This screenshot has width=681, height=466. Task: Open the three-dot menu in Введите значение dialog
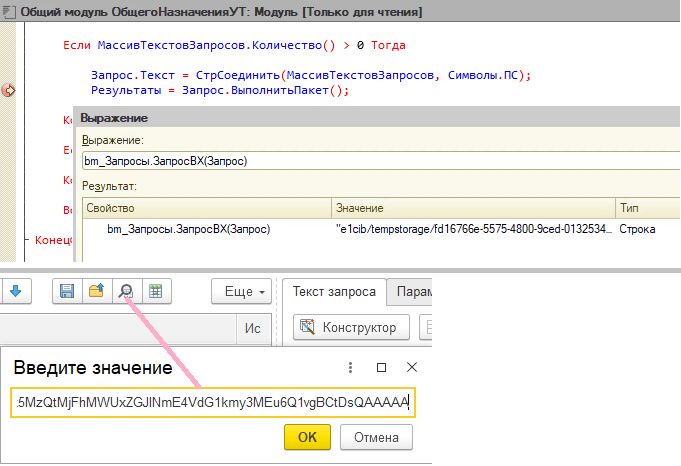click(350, 367)
